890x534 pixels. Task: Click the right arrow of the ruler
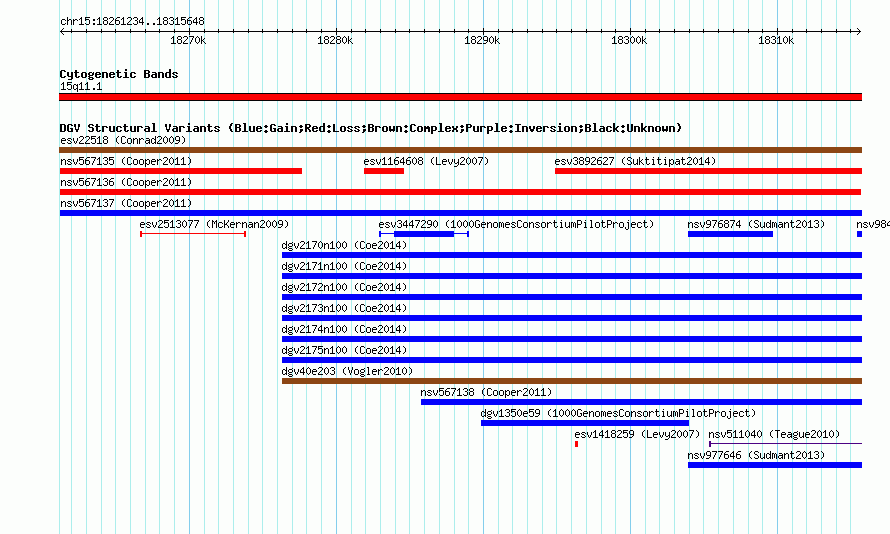click(x=859, y=32)
